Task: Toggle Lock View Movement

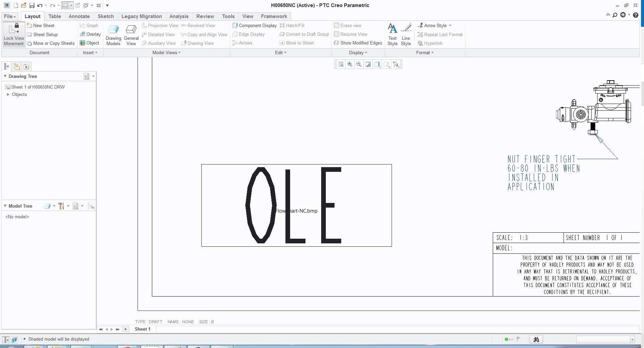Action: (14, 34)
